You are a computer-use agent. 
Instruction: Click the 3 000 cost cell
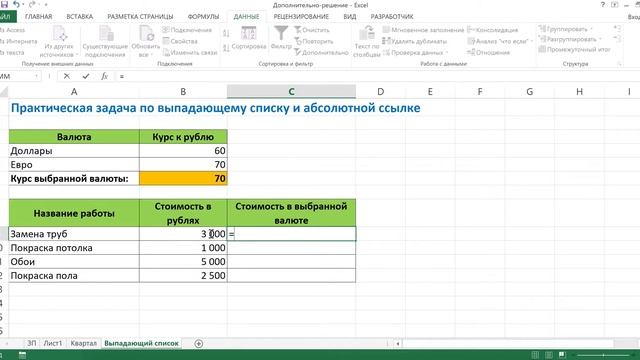183,234
